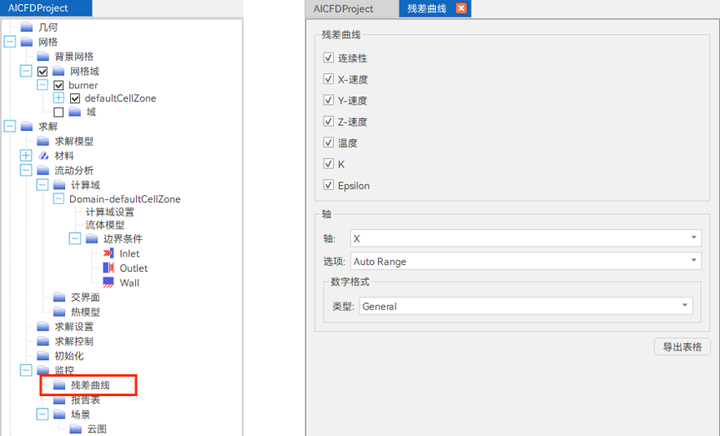Toggle the X-速度 checkbox
The height and width of the screenshot is (436, 720).
point(328,78)
